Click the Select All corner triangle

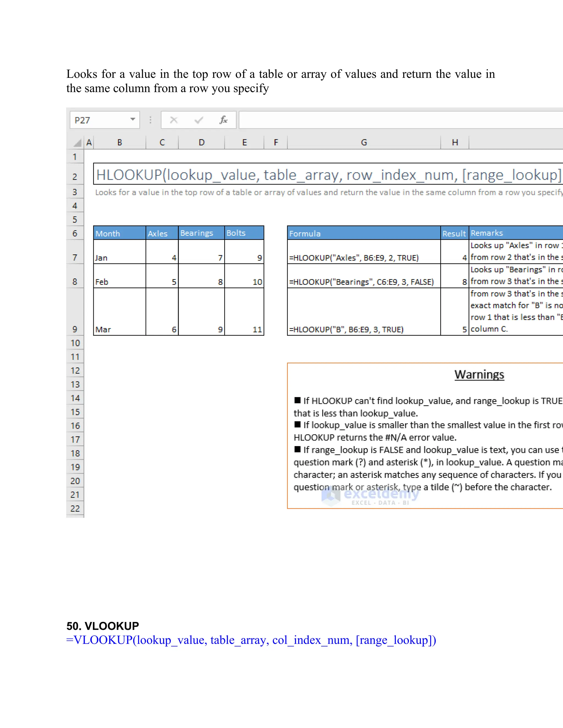click(77, 143)
